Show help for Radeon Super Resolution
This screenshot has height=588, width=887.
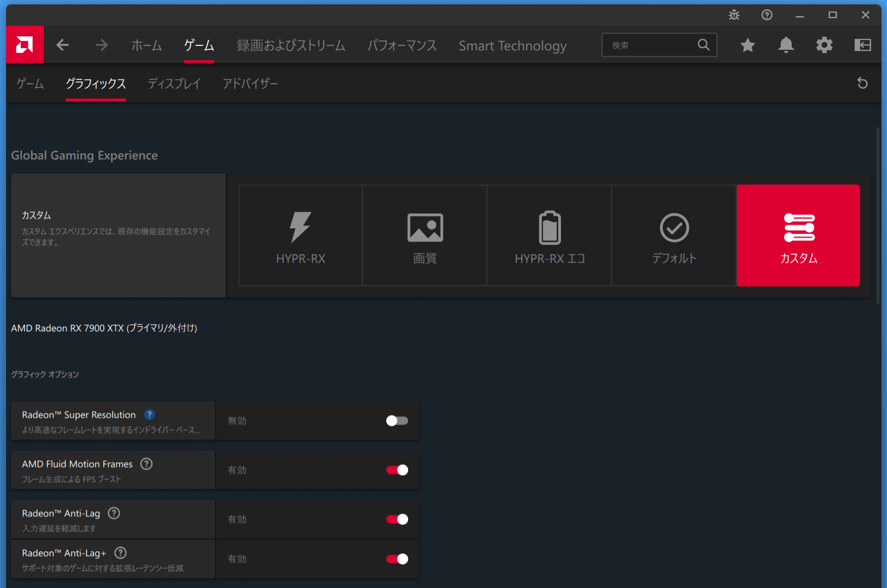(x=149, y=414)
